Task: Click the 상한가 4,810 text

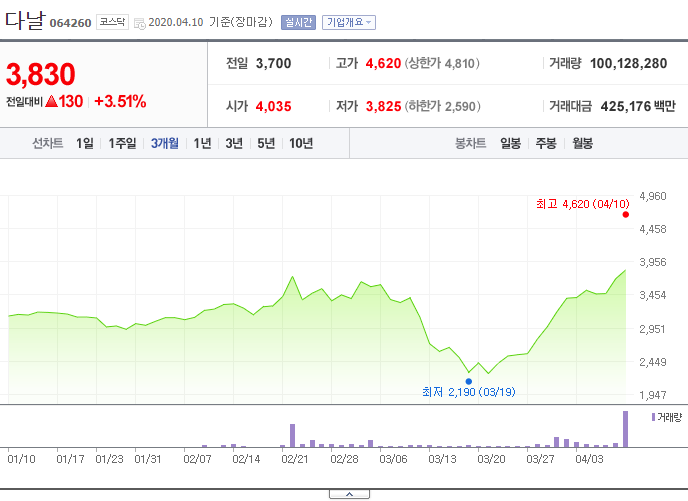Action: point(442,64)
